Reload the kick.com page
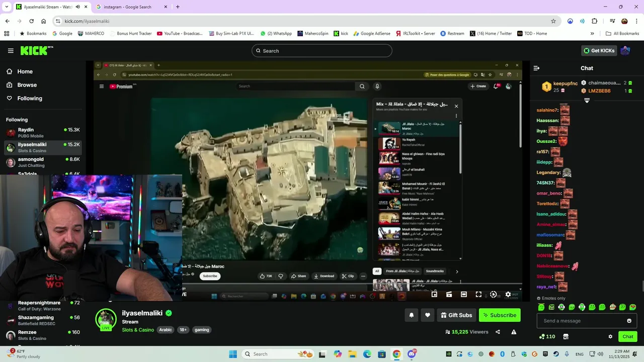 pyautogui.click(x=31, y=21)
